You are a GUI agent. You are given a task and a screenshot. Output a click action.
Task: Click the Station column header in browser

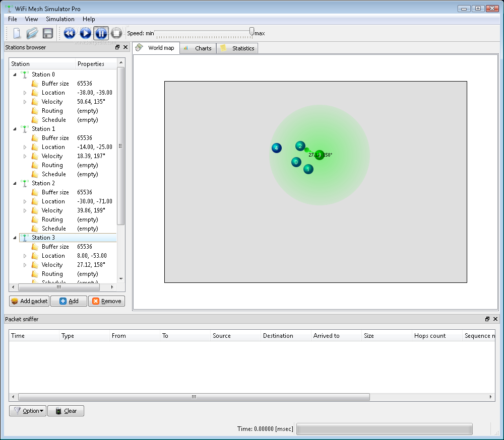click(42, 64)
